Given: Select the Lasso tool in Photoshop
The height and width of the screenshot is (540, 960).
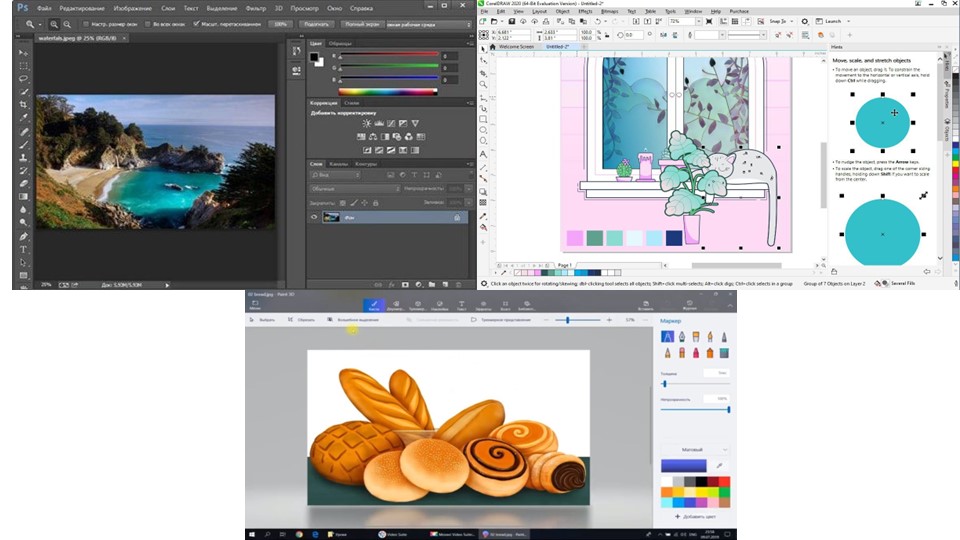Looking at the screenshot, I should (x=23, y=79).
